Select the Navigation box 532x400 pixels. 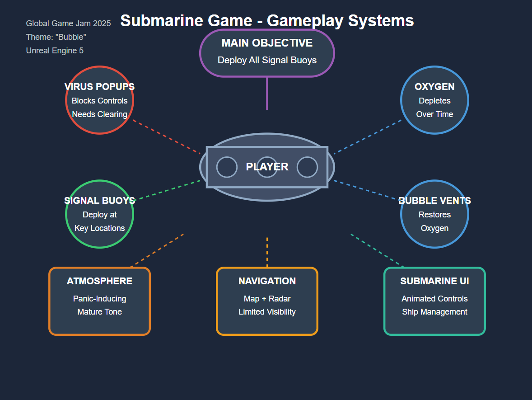[x=267, y=301]
